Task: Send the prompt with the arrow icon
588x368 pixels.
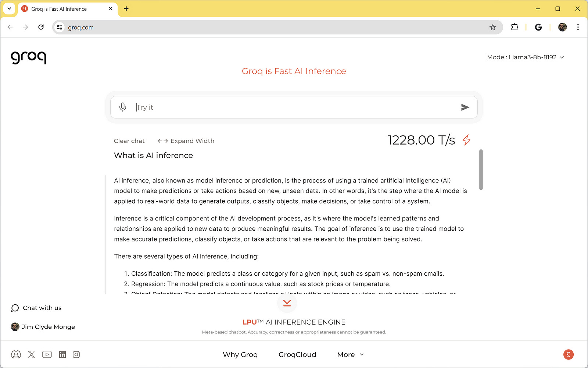Action: [x=465, y=107]
